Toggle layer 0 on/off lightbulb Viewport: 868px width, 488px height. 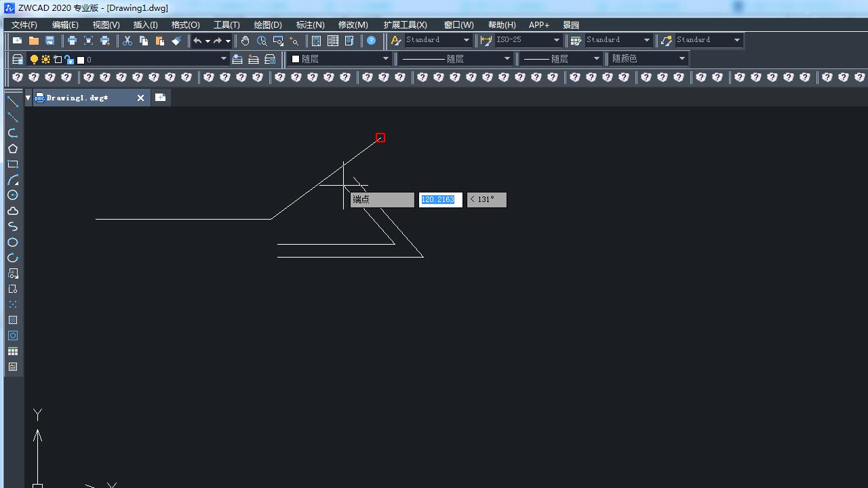pyautogui.click(x=34, y=60)
